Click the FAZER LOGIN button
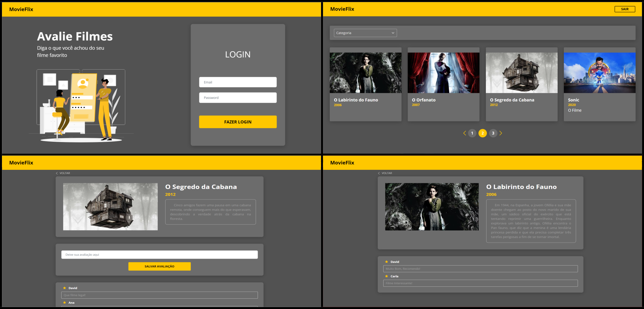Screen dimensions: 644x309 (x=238, y=122)
